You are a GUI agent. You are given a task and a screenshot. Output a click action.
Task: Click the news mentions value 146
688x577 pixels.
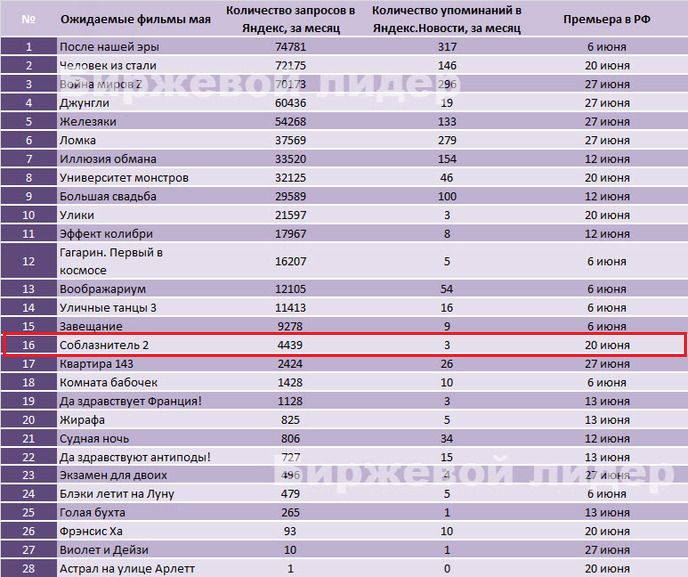pyautogui.click(x=447, y=65)
